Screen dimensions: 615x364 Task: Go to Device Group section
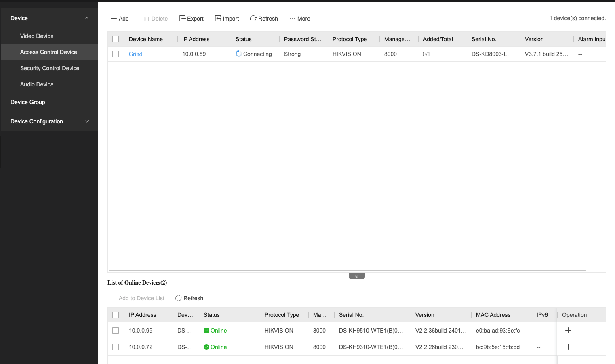point(28,102)
